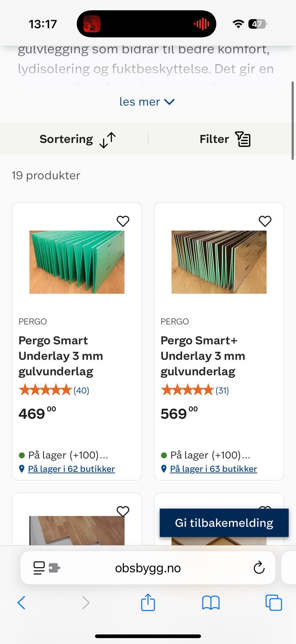Favorite the Pergo Smart+ Underlay product
Viewport: 296px width, 644px height.
click(x=265, y=221)
